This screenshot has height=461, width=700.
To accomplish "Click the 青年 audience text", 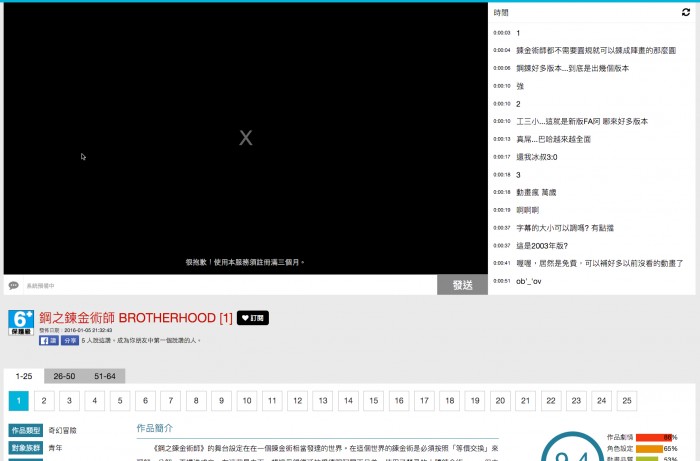I will (x=55, y=448).
